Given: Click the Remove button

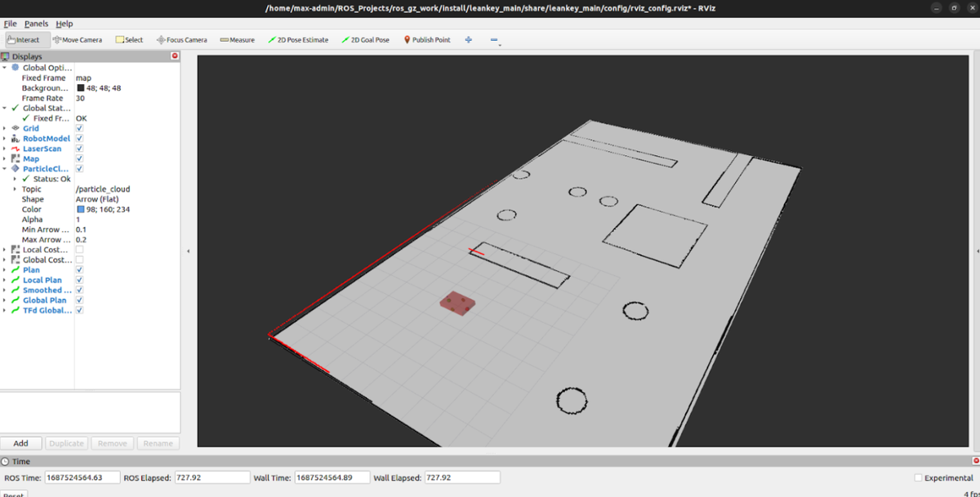Looking at the screenshot, I should (112, 443).
